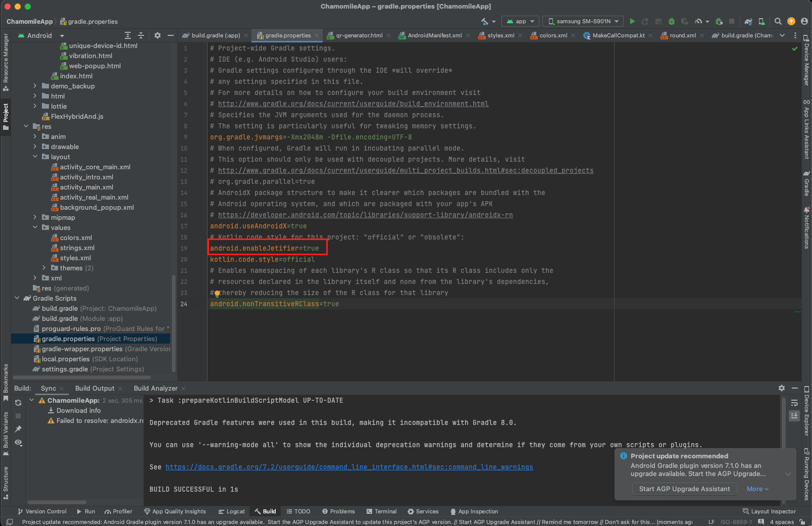
Task: Click the Make Project hammer icon
Action: point(485,21)
